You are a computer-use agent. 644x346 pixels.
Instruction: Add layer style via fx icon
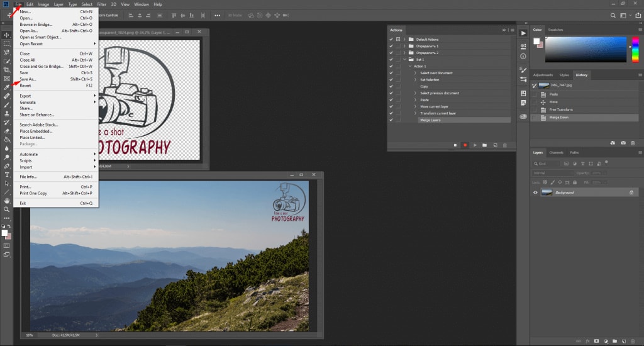(587, 341)
